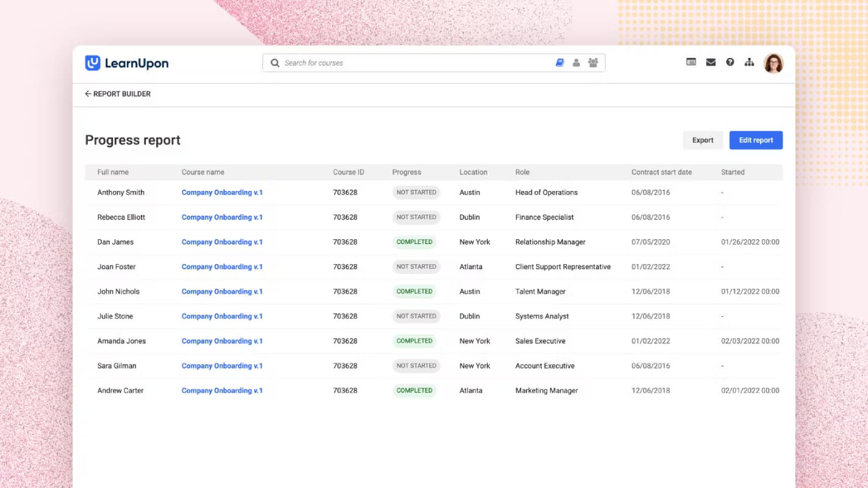
Task: Go back to Report Builder
Action: (118, 94)
